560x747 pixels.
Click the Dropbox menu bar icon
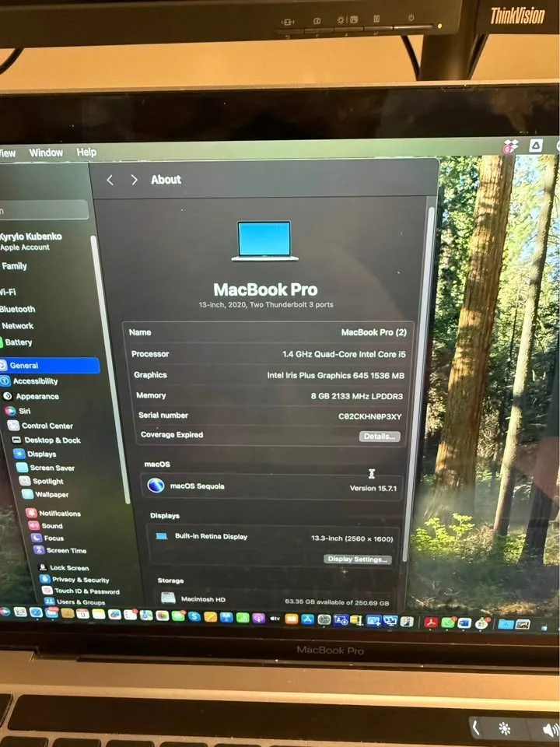tap(510, 146)
